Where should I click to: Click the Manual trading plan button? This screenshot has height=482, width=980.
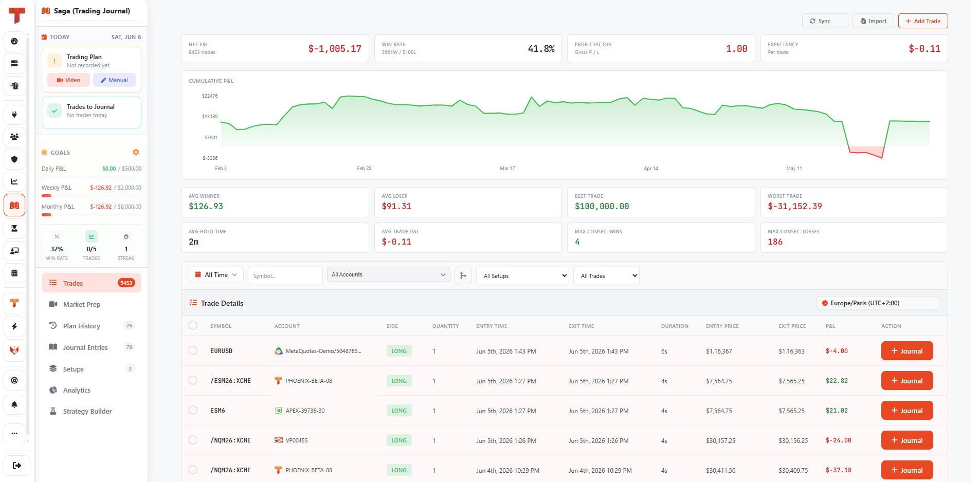coord(114,80)
